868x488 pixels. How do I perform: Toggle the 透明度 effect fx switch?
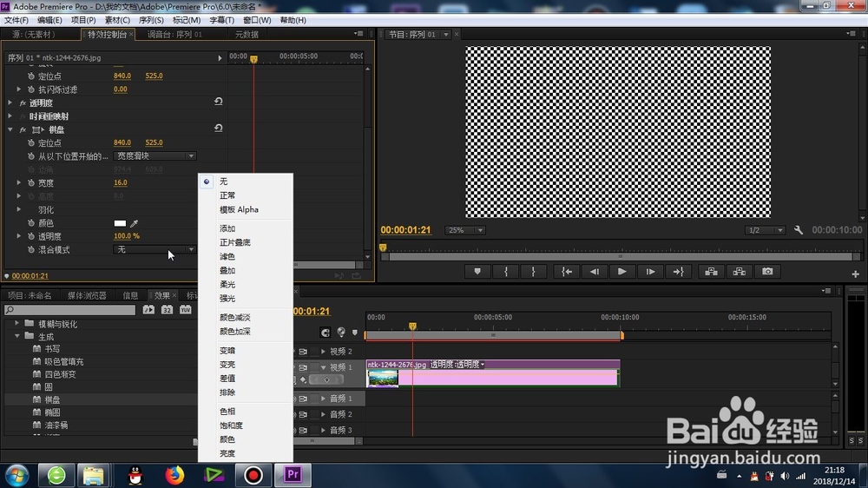pyautogui.click(x=23, y=103)
